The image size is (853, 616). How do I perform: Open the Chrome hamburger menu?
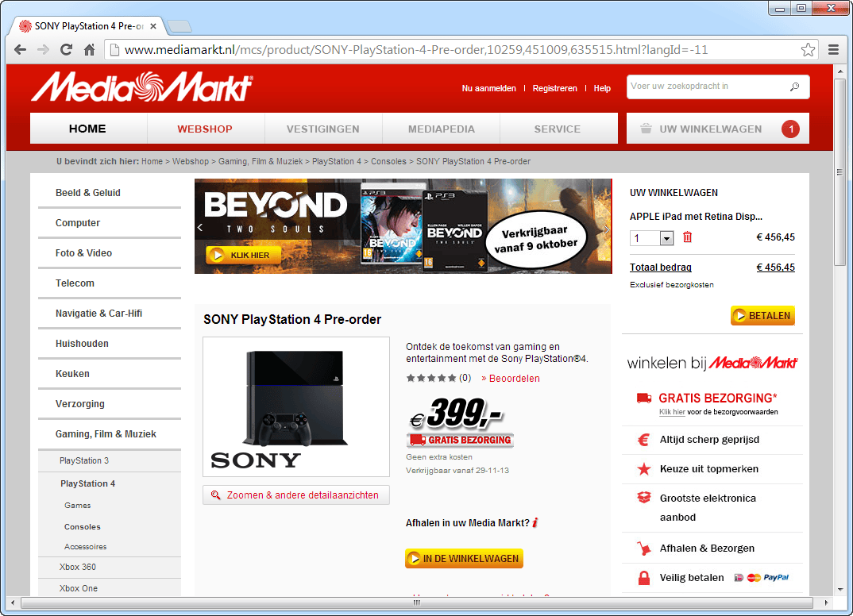point(833,50)
